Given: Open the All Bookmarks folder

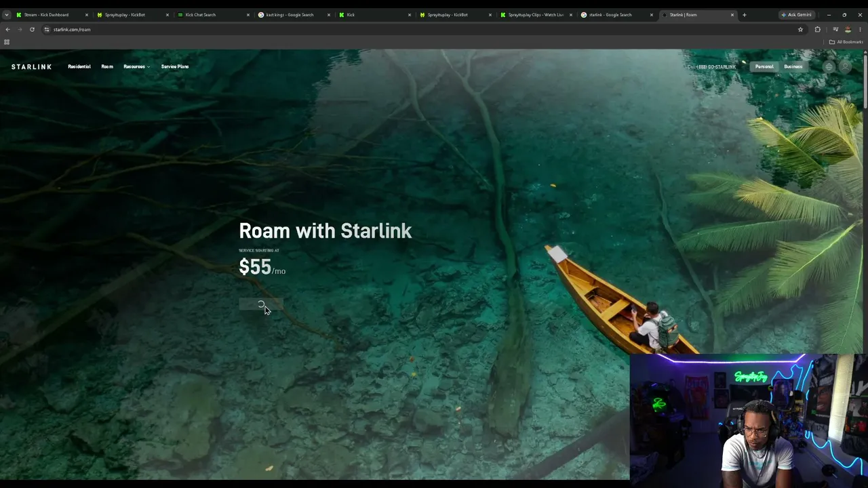Looking at the screenshot, I should (x=846, y=42).
